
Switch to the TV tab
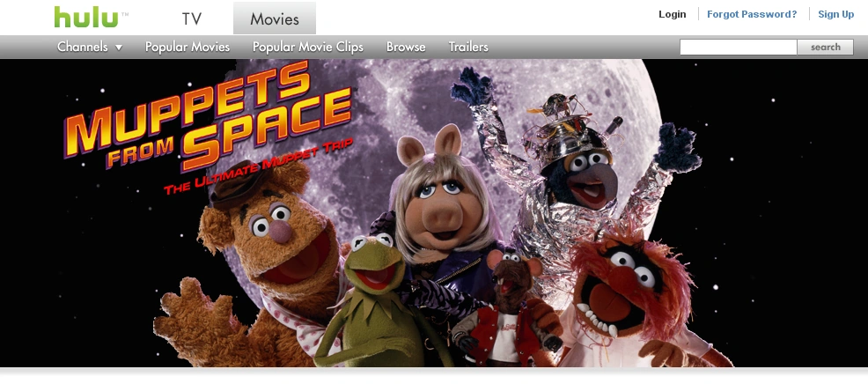(192, 18)
